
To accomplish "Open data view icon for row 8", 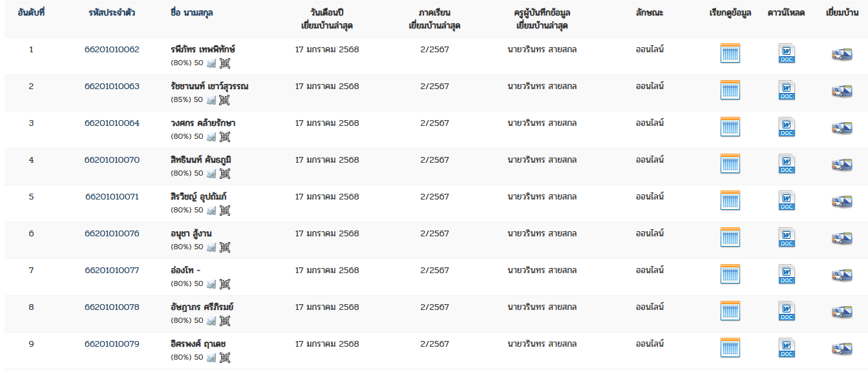I will click(x=730, y=311).
